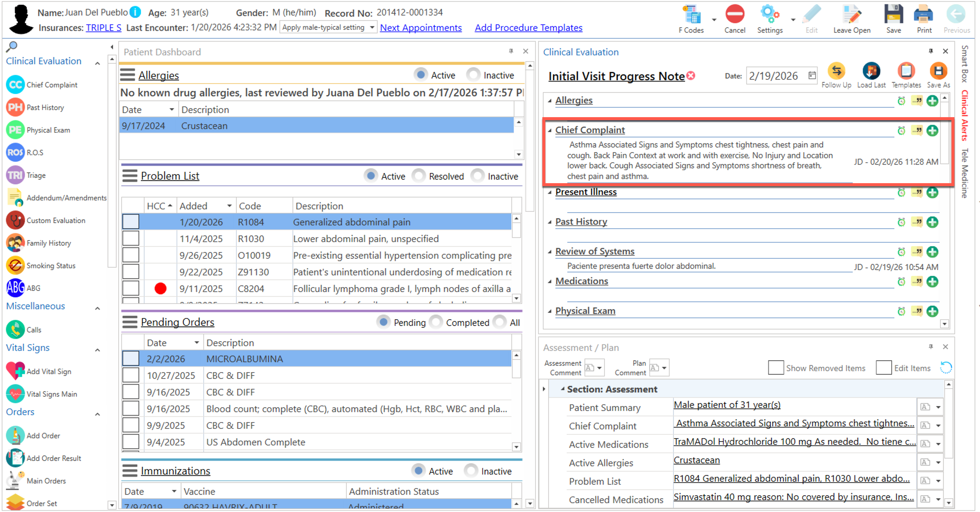Select the Inactive radio for Allergies
Viewport: 980px width, 512px height.
[473, 75]
